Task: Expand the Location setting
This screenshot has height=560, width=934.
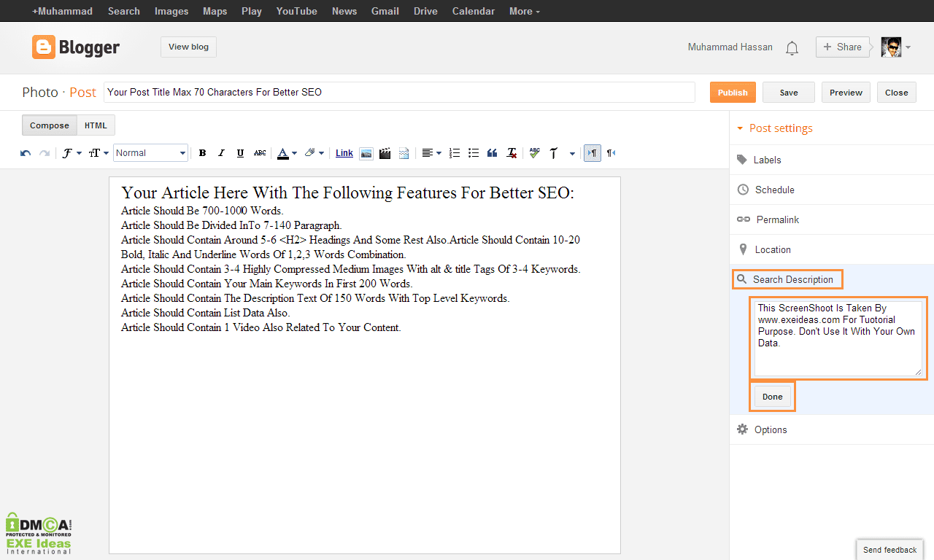Action: coord(831,249)
